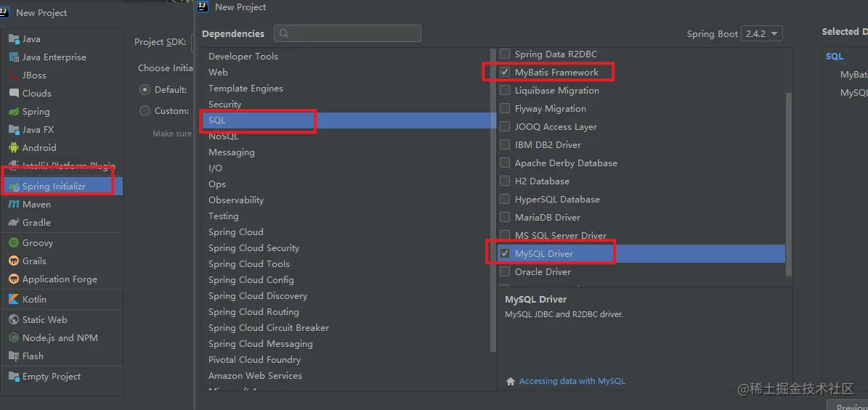Choose the Java FX folder icon
The height and width of the screenshot is (410, 868).
click(14, 130)
